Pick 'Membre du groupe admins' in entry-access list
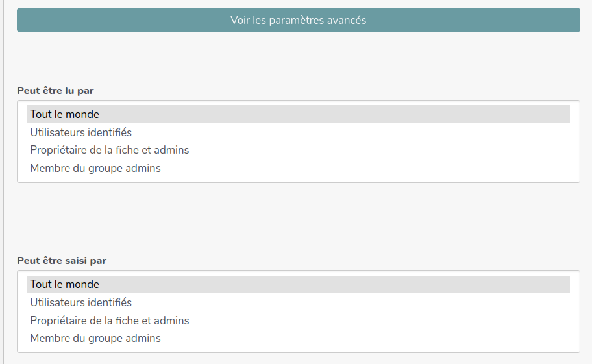 95,339
